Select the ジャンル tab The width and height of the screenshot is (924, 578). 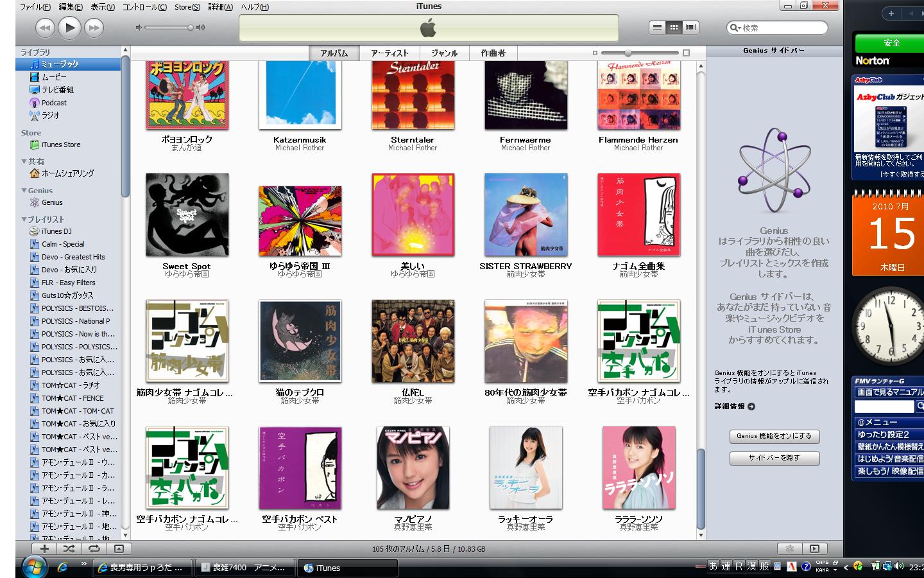[445, 53]
